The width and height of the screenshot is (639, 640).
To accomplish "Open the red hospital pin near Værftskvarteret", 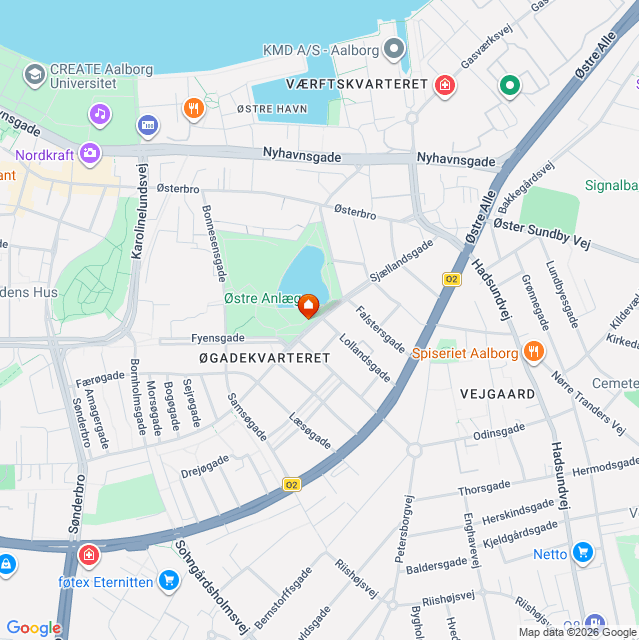I will tap(445, 86).
